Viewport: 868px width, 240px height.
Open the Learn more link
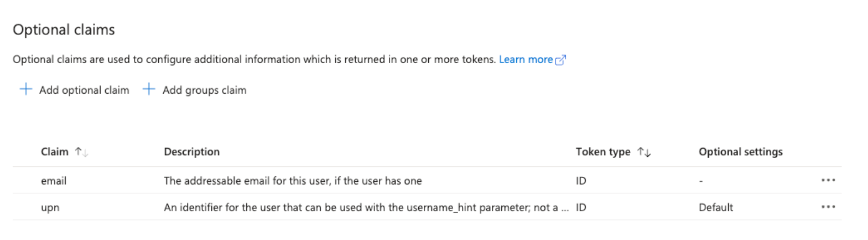tap(526, 59)
